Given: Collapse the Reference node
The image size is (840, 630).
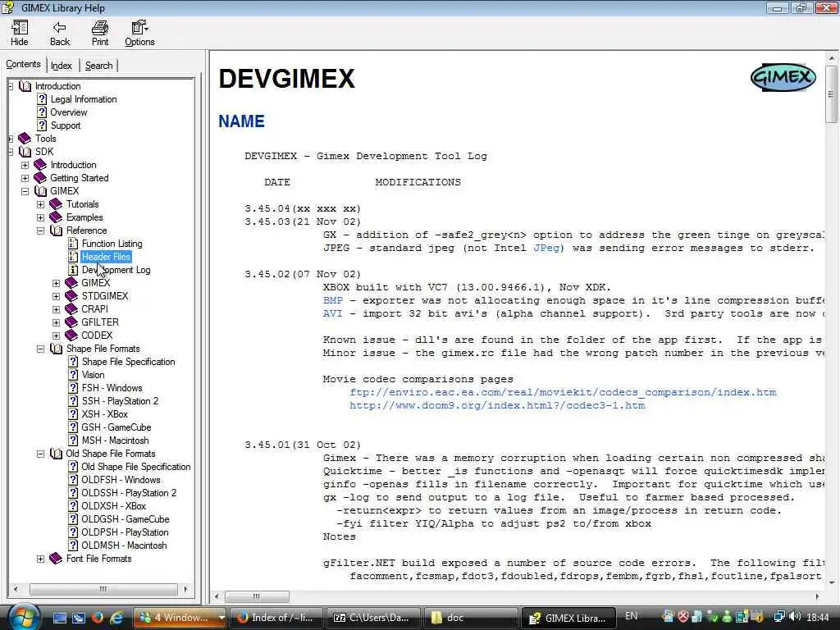Looking at the screenshot, I should (x=40, y=231).
